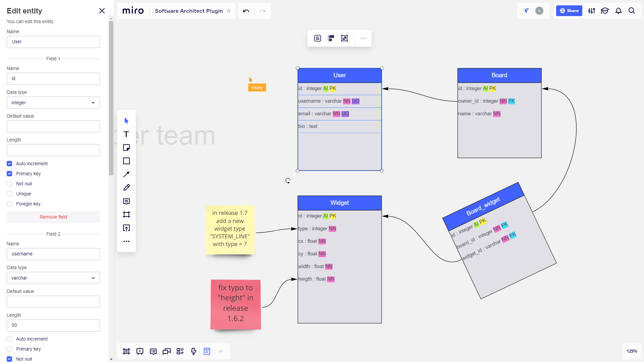Click the Remove field button
The width and height of the screenshot is (644, 362).
coord(53,217)
